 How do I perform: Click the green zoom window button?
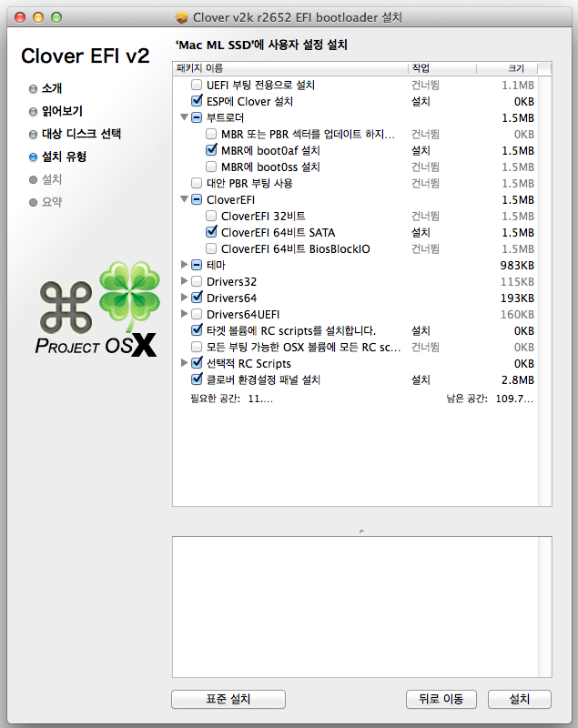56,17
